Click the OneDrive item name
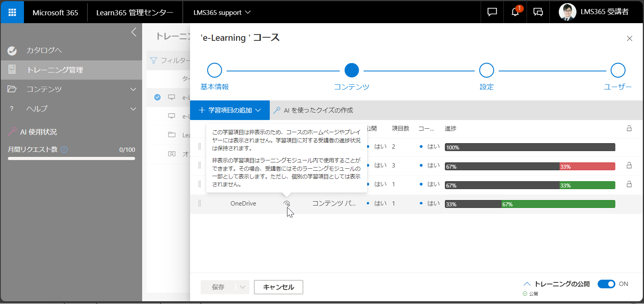 [x=243, y=204]
